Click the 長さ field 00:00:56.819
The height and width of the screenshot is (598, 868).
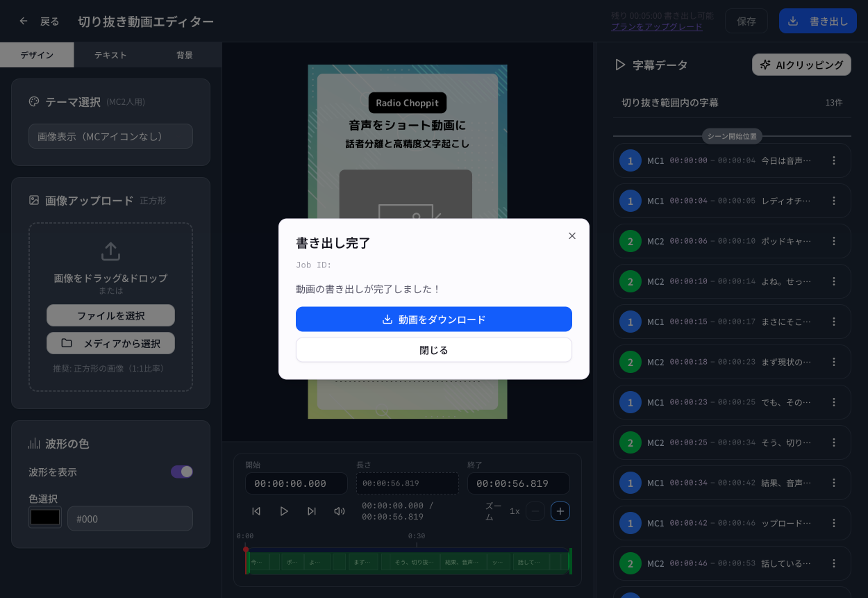pyautogui.click(x=408, y=483)
